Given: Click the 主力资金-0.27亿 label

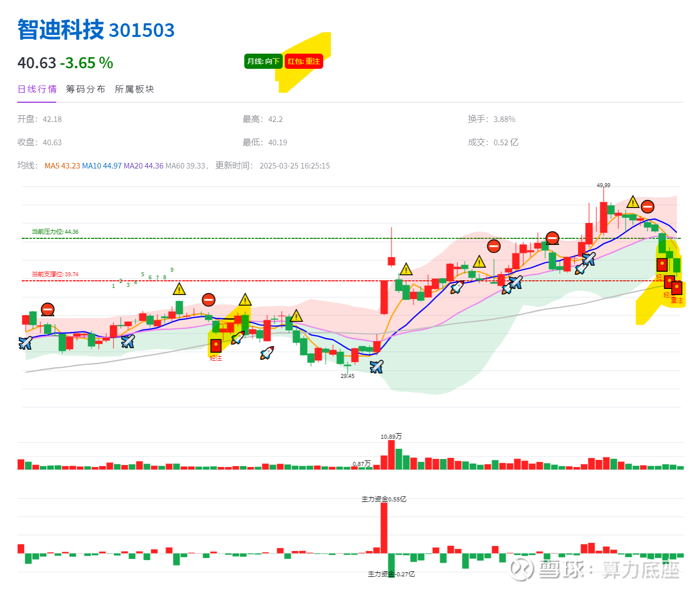Looking at the screenshot, I should 391,574.
